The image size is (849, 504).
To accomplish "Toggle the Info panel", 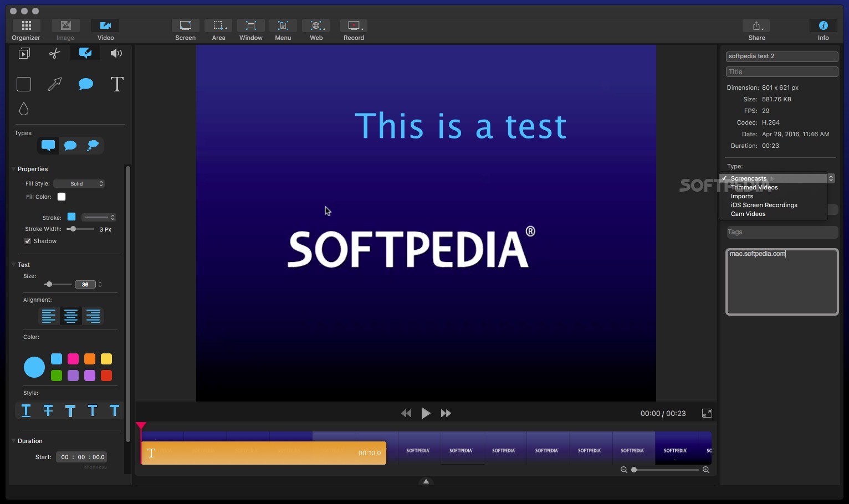I will pos(823,30).
